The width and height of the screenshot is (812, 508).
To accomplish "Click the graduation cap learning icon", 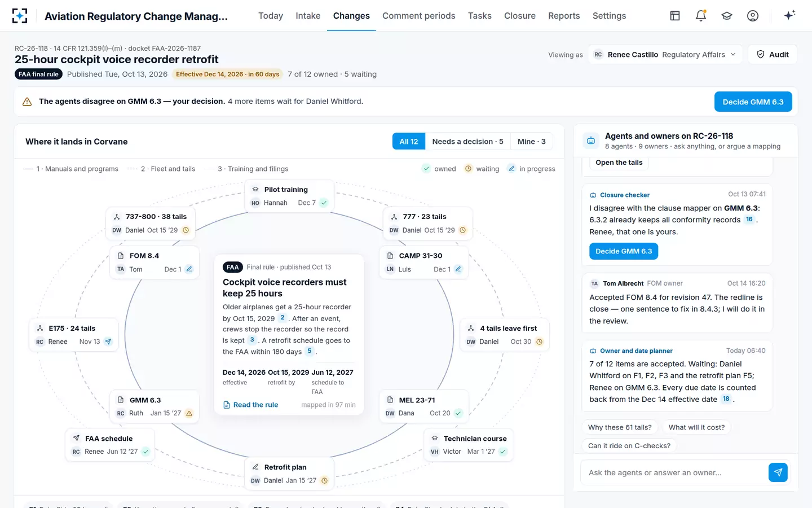I will pyautogui.click(x=727, y=16).
